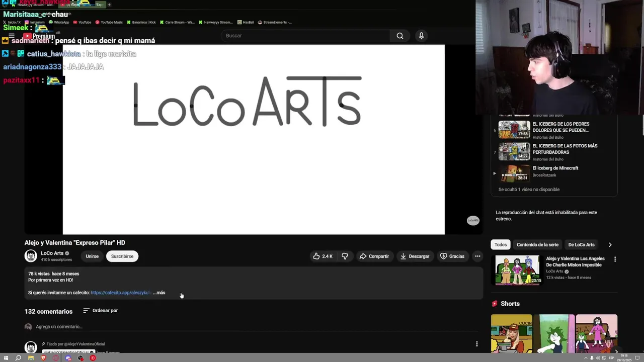Activate voice search microphone icon

pos(421,36)
